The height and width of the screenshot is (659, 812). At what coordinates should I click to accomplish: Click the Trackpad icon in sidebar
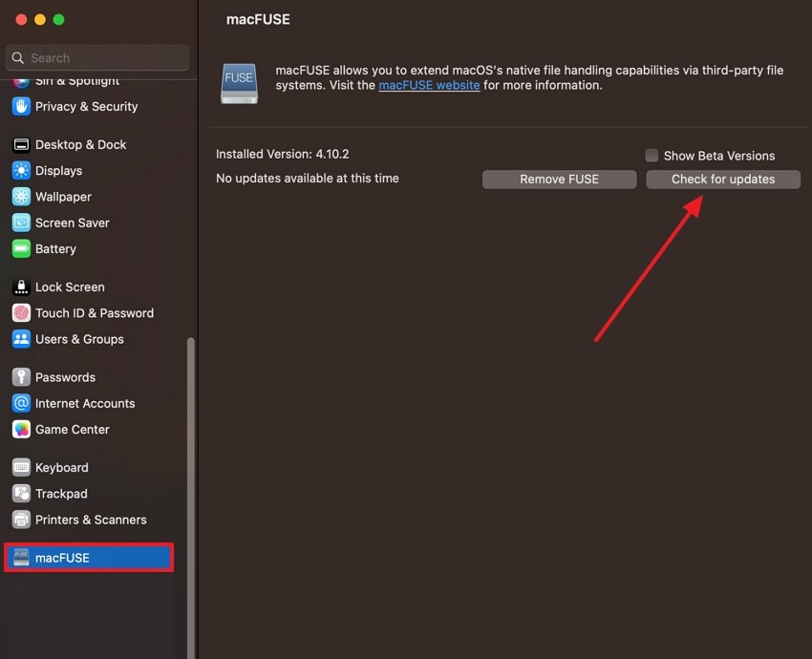(x=21, y=494)
